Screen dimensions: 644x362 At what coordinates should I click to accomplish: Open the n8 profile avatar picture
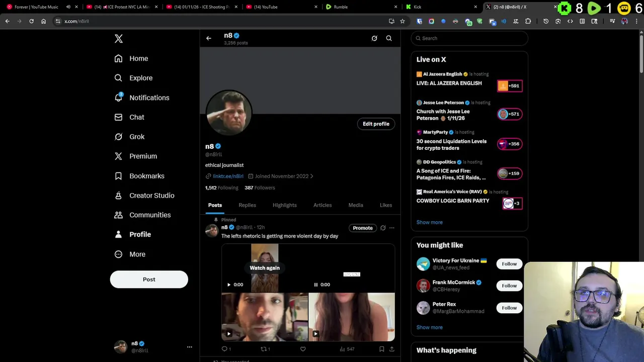click(229, 113)
